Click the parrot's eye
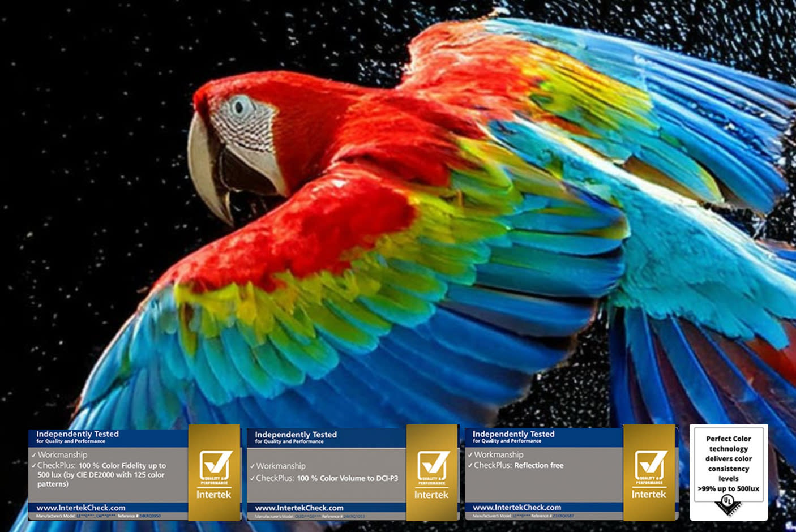The width and height of the screenshot is (796, 532). (239, 106)
